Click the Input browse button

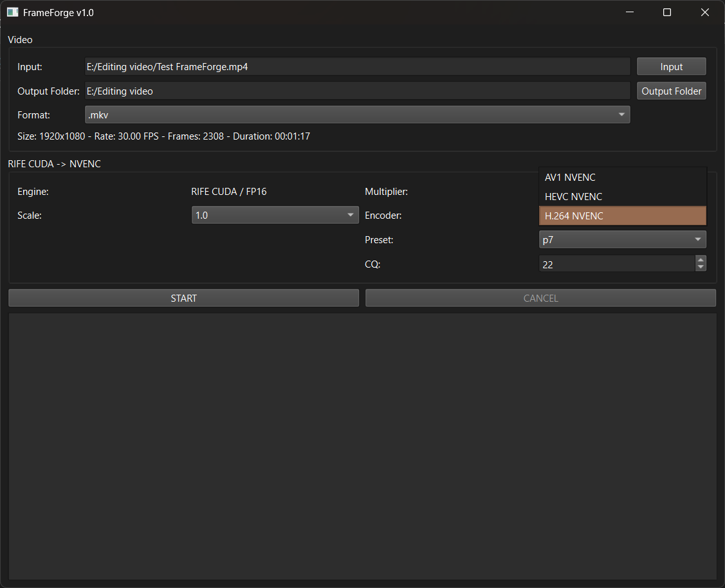pyautogui.click(x=671, y=66)
